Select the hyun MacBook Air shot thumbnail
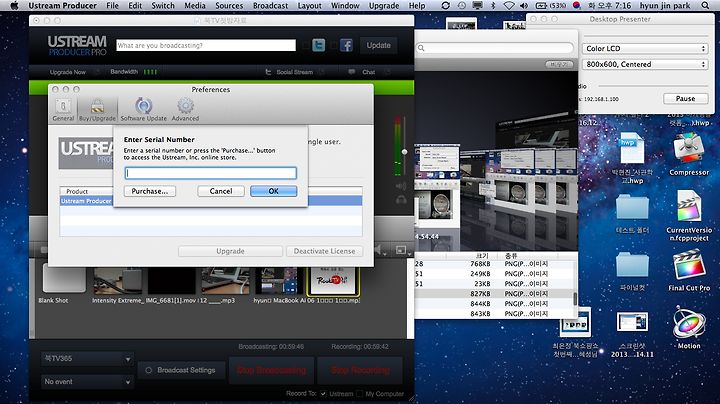This screenshot has width=720, height=404. tap(279, 281)
